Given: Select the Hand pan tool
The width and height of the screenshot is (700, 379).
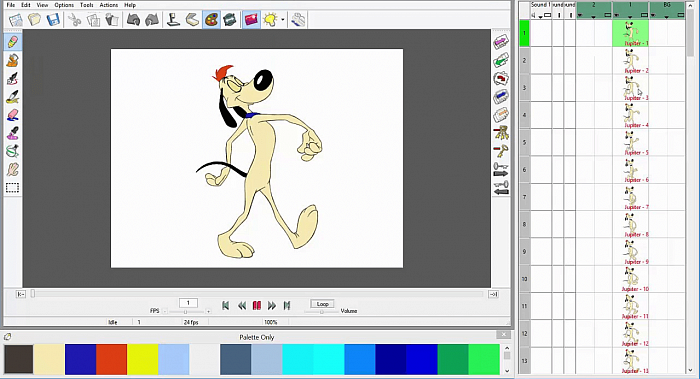Looking at the screenshot, I should 12,170.
